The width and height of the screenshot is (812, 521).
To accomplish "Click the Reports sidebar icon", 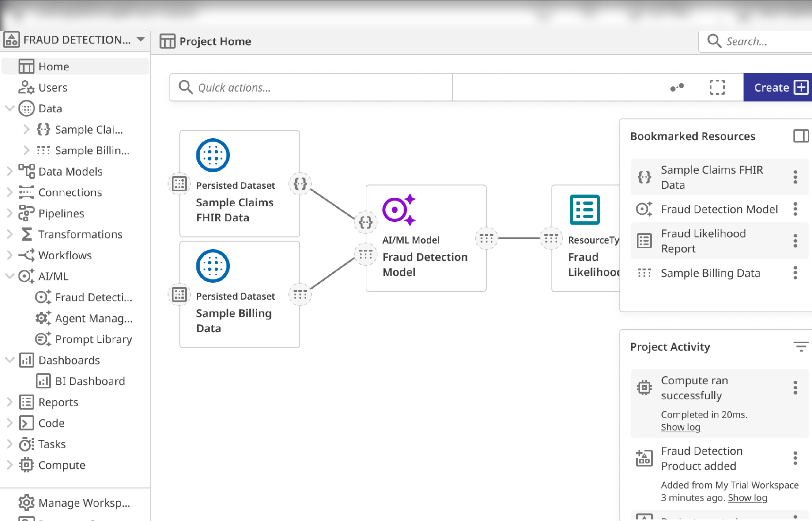I will pos(26,402).
